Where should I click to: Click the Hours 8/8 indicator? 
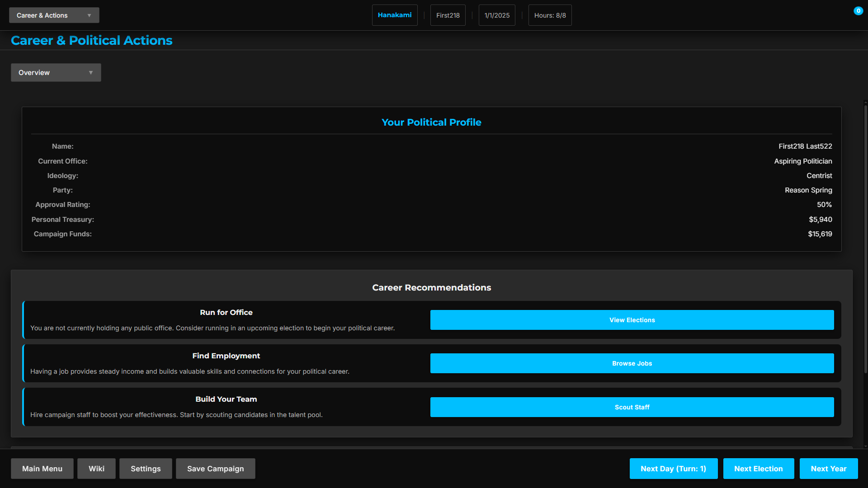point(550,15)
